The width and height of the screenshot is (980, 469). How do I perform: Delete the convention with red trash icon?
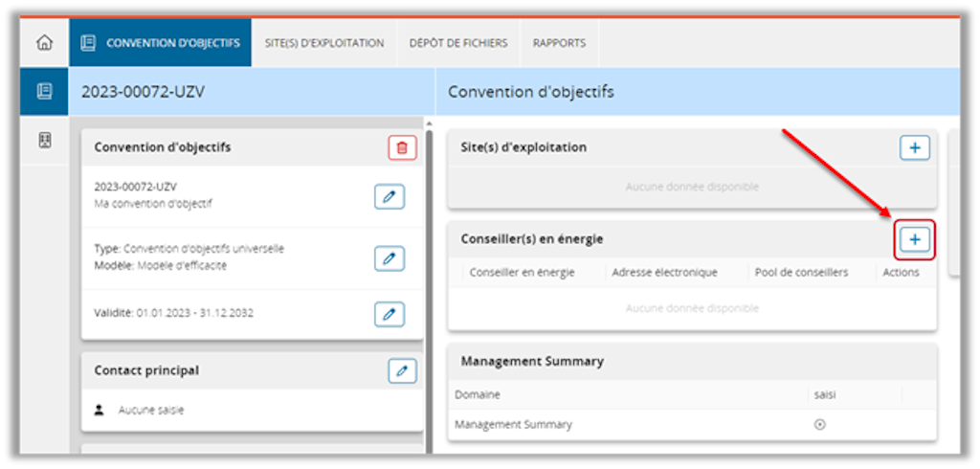coord(402,147)
